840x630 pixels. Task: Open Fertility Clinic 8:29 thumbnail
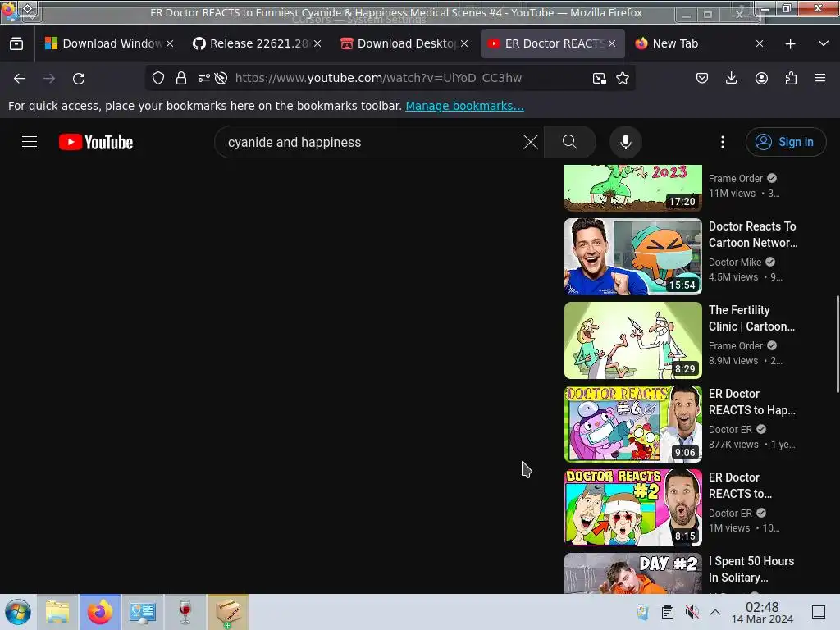click(x=632, y=340)
